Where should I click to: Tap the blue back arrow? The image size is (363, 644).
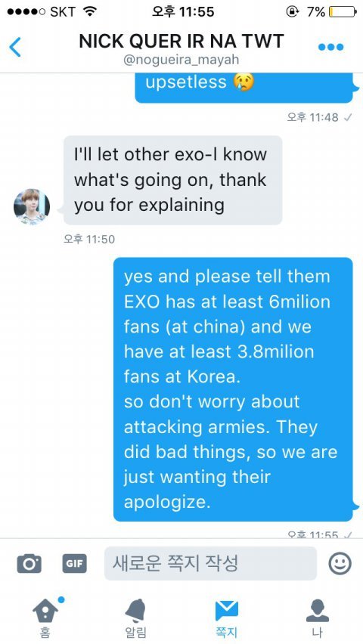point(15,47)
